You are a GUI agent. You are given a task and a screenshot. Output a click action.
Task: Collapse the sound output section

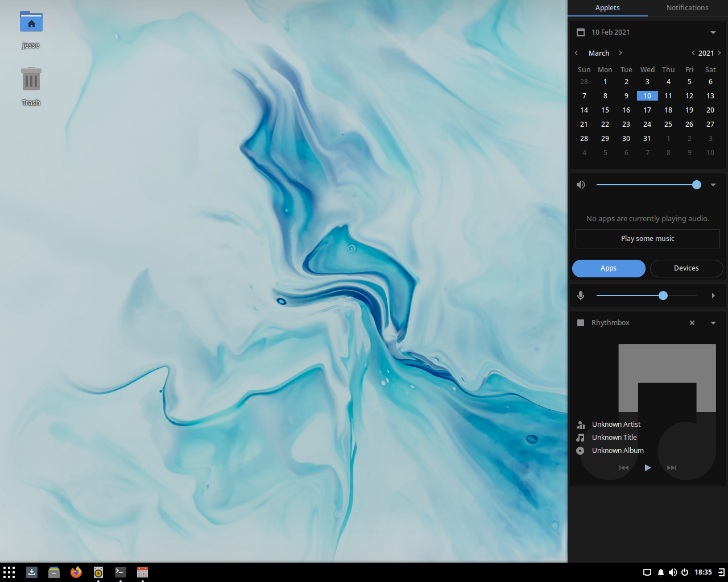pos(713,185)
